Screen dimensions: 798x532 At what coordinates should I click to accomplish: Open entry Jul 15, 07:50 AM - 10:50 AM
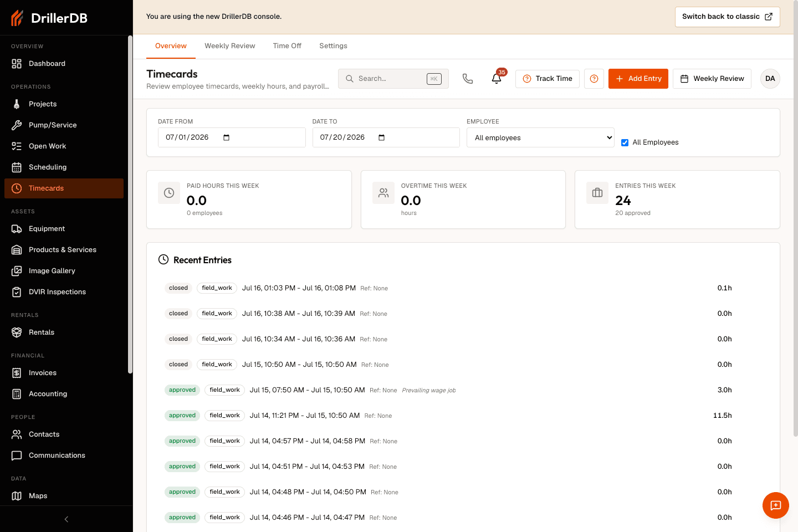[x=463, y=390]
